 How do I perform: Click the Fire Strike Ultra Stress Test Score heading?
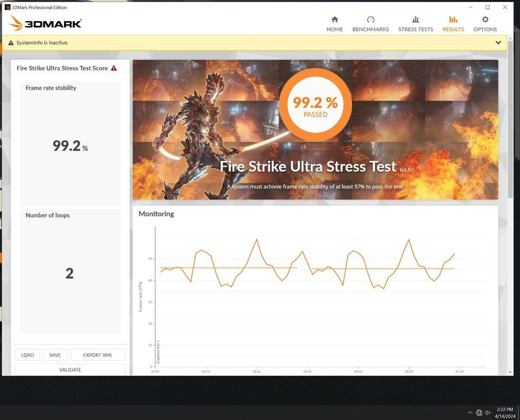pyautogui.click(x=62, y=68)
